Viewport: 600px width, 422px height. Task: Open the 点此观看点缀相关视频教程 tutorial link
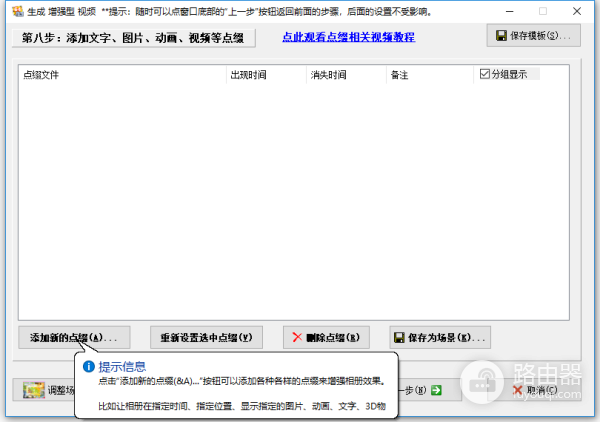349,37
